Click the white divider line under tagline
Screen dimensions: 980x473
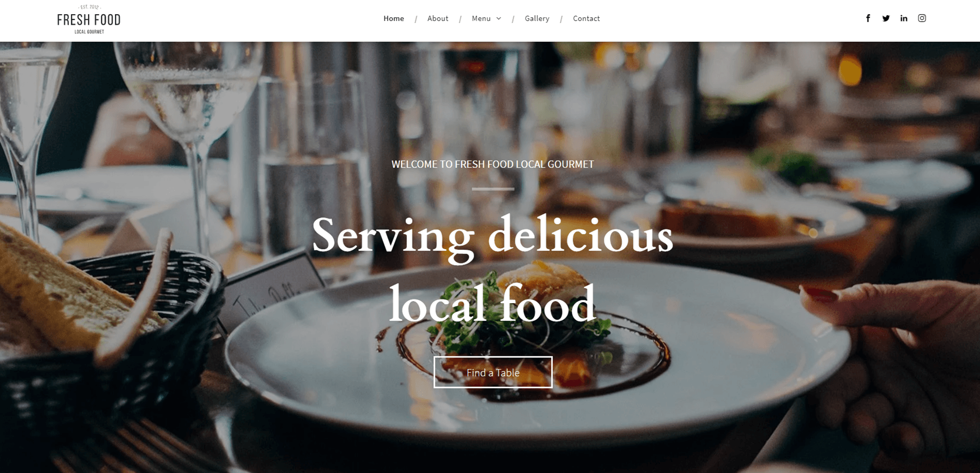pos(493,189)
